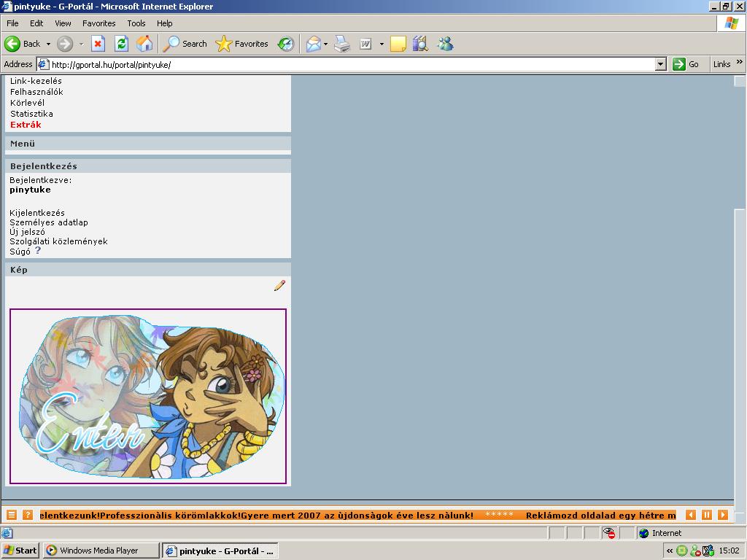Open the Mail button dropdown arrow

point(325,44)
